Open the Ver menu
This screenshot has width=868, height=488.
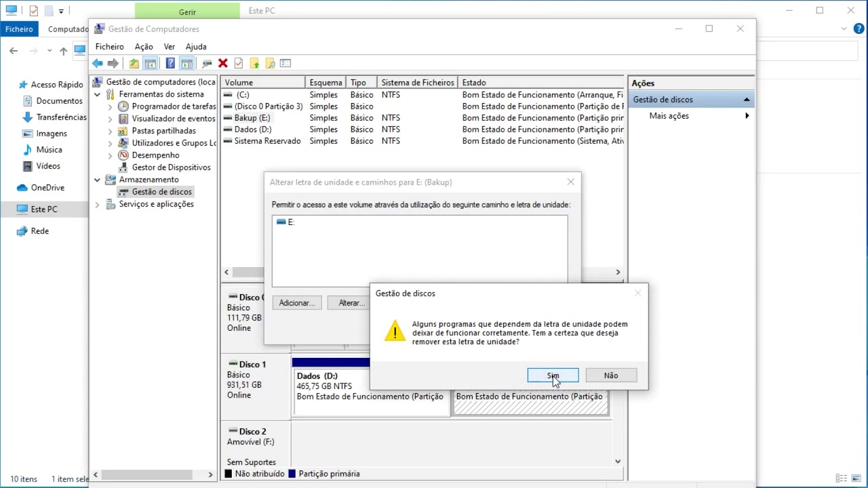click(x=170, y=47)
